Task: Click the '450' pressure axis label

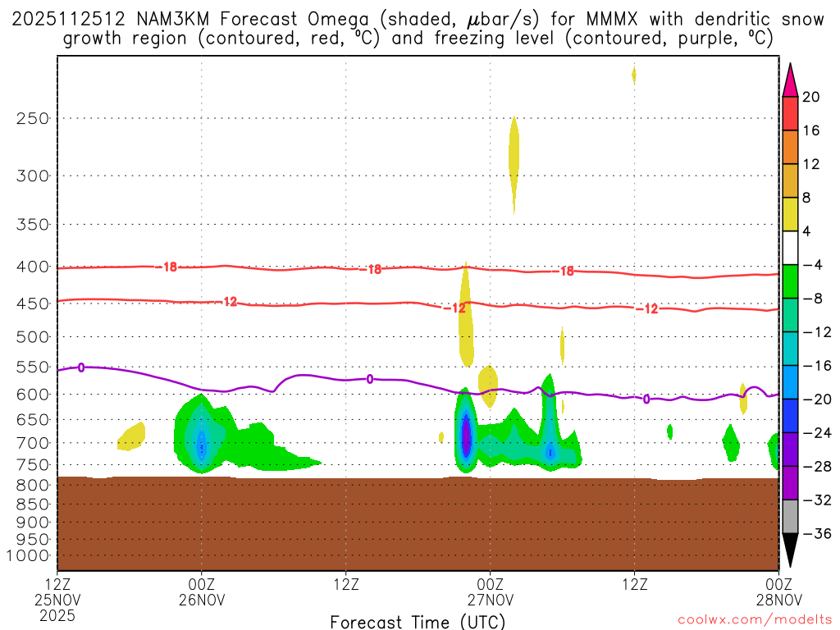Action: tap(33, 304)
